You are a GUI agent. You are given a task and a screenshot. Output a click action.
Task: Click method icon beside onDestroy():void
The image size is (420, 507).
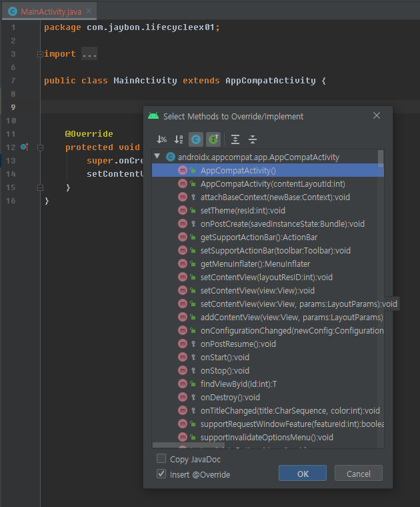point(183,397)
